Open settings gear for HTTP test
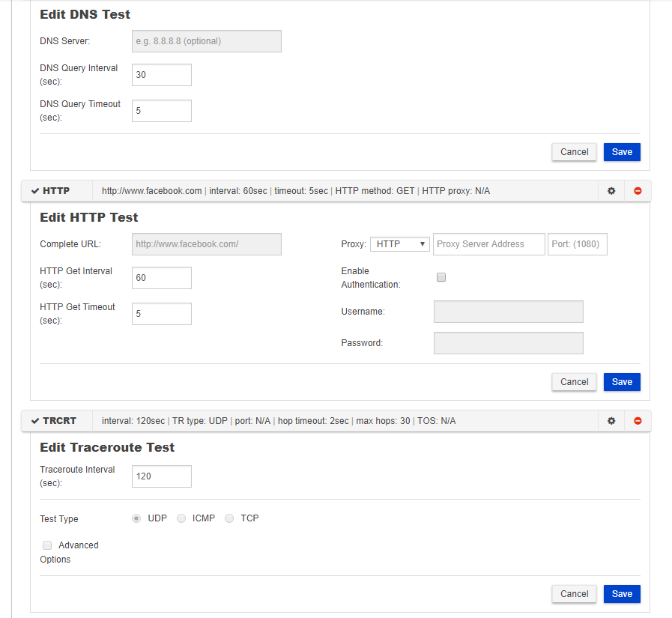The image size is (672, 618). tap(611, 191)
